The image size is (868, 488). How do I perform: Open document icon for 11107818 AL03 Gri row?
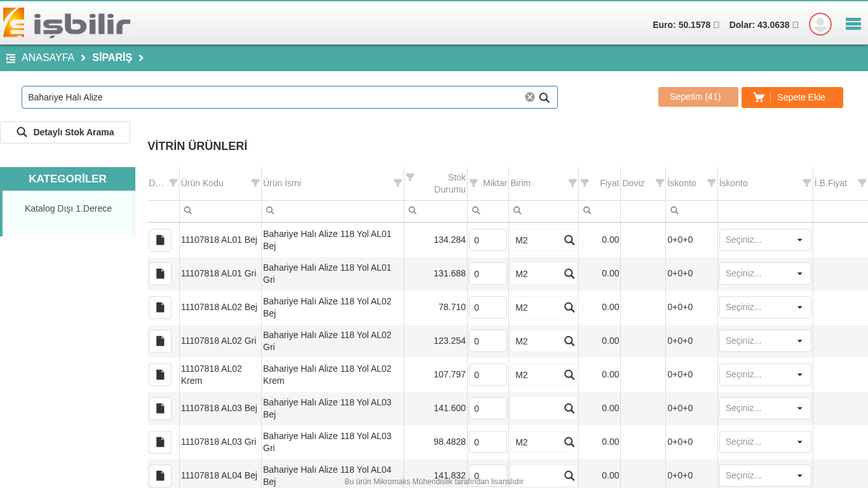click(160, 442)
